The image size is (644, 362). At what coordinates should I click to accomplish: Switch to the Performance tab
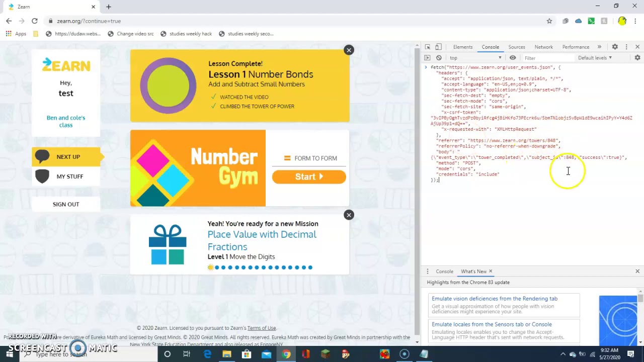coord(576,47)
